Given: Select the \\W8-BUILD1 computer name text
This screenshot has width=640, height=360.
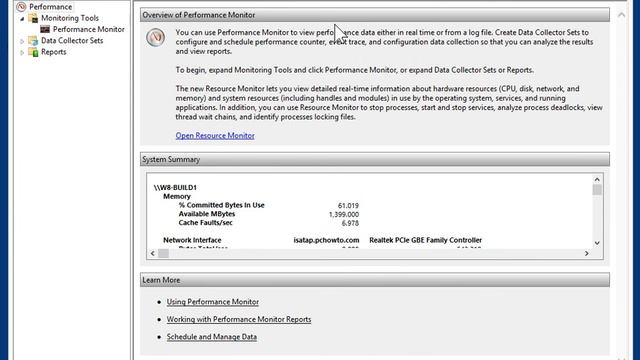Looking at the screenshot, I should point(175,187).
